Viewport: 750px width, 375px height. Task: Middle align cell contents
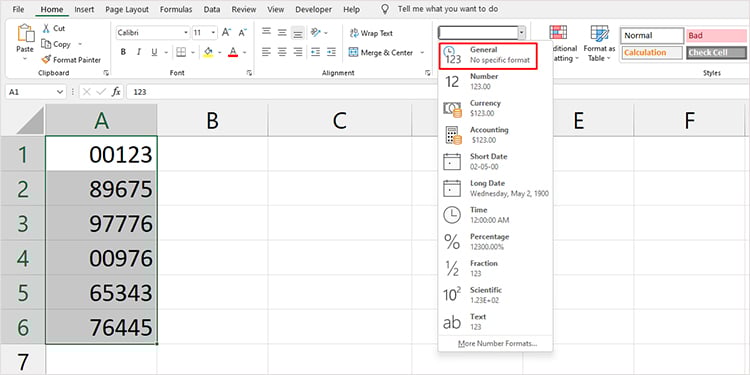[x=282, y=33]
